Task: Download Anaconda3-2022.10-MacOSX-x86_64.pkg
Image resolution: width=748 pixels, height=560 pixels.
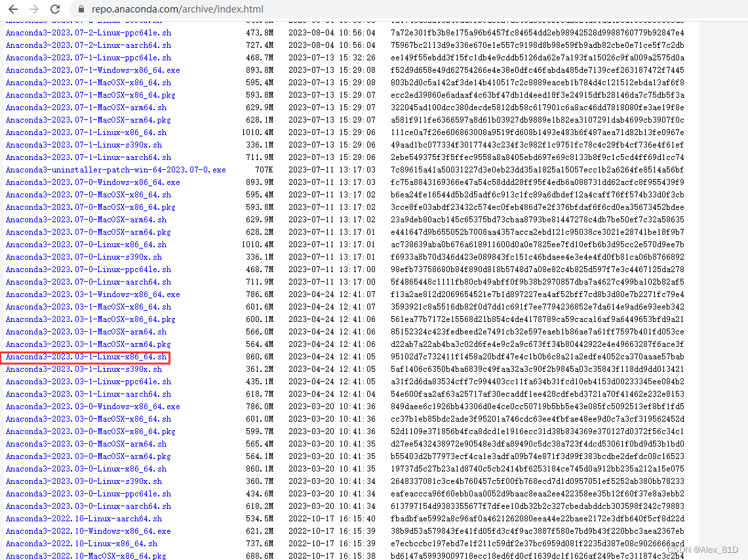Action: coord(86,555)
